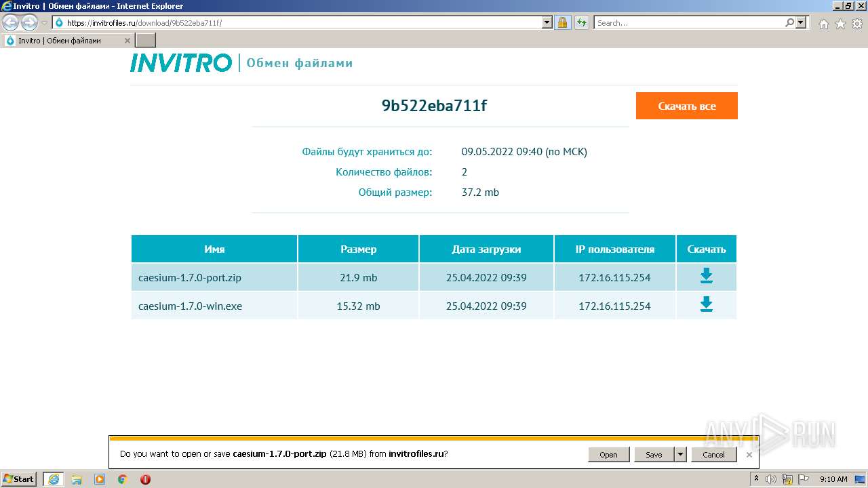Select the Invitro | Обмен файлами tab

pos(66,41)
